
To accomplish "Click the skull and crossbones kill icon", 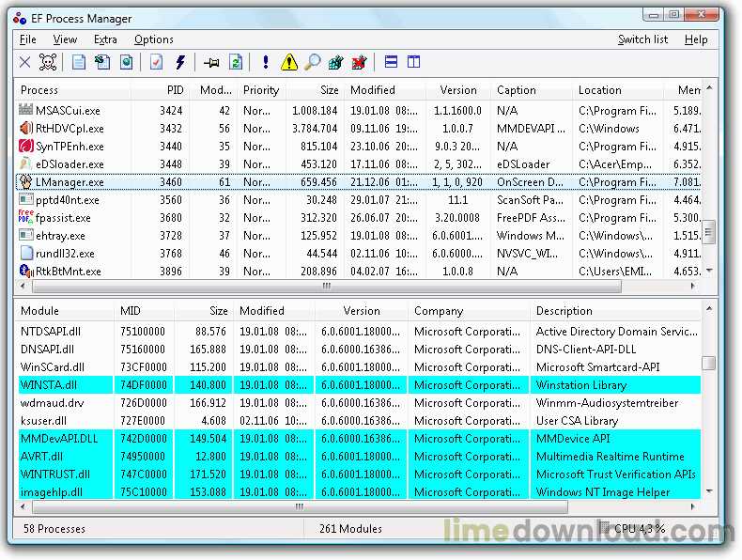I will click(48, 63).
